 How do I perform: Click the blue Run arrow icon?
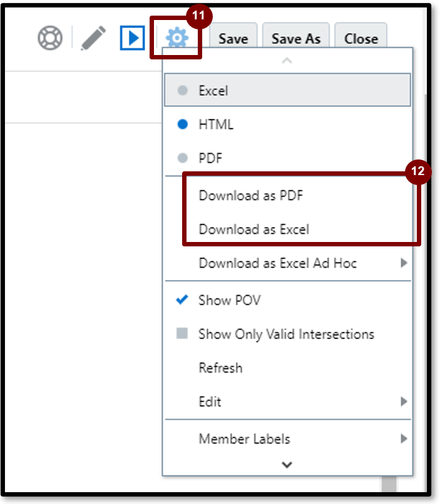(131, 36)
